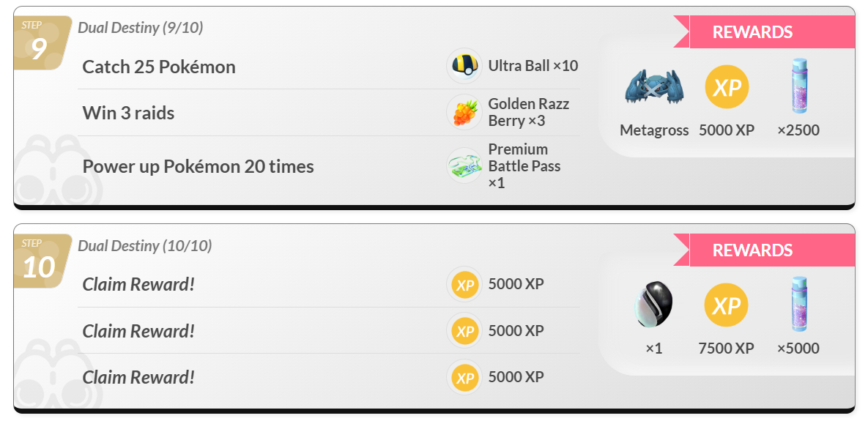Click the Step 9 badge

click(x=42, y=43)
